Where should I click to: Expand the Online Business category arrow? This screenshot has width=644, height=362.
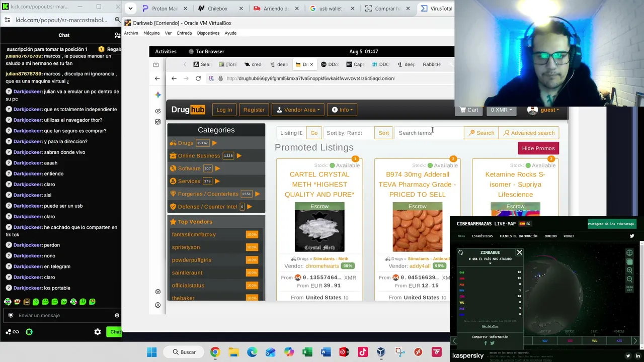point(239,156)
